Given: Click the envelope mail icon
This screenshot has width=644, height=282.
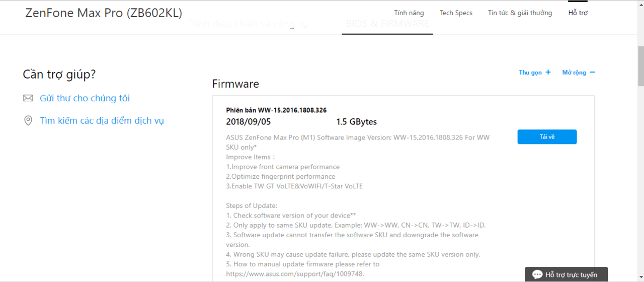Looking at the screenshot, I should [28, 98].
